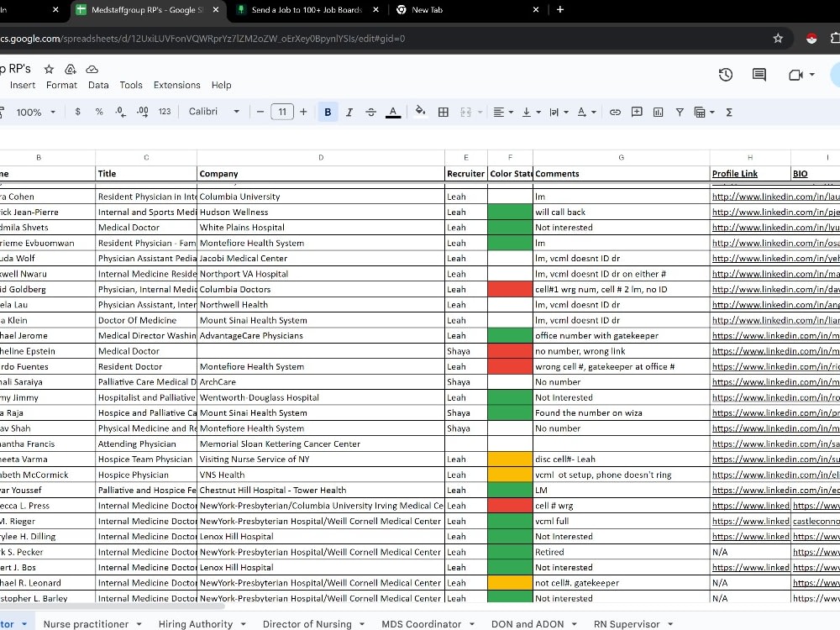Open Nurse practitioner sheet tab menu arrow
The image size is (840, 630).
coord(139,624)
